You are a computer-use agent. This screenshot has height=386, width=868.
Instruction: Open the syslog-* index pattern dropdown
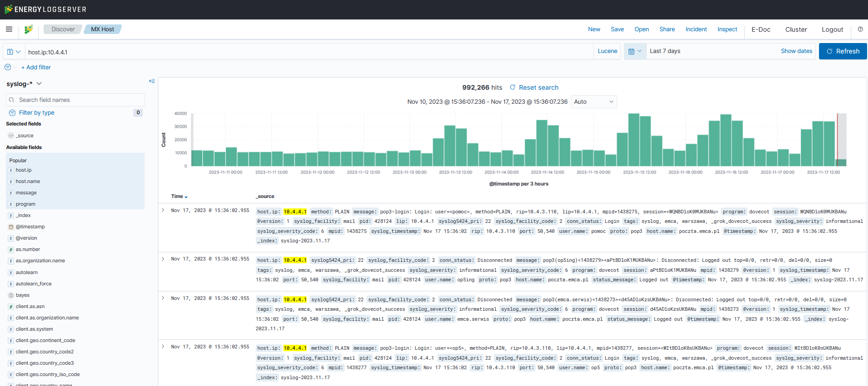[x=24, y=84]
